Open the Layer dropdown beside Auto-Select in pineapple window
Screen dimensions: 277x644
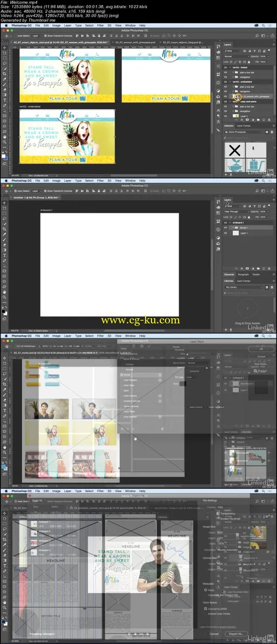pyautogui.click(x=37, y=36)
